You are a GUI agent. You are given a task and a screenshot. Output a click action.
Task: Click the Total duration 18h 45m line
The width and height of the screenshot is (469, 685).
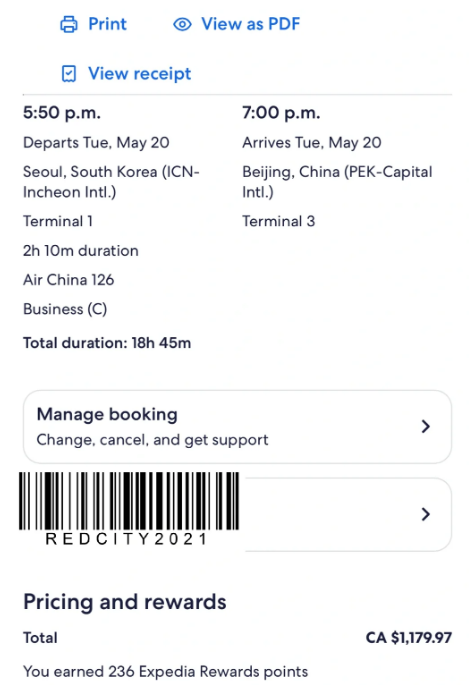coord(107,343)
